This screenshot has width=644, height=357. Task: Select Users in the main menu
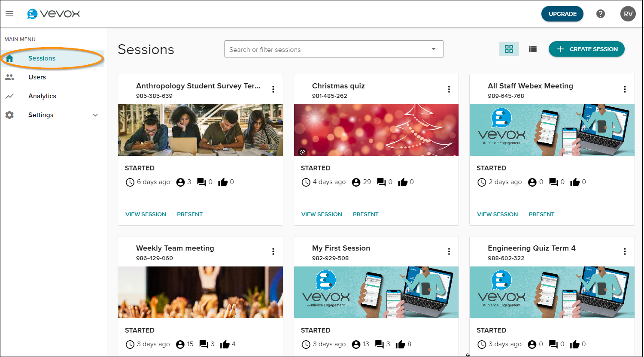coord(52,77)
